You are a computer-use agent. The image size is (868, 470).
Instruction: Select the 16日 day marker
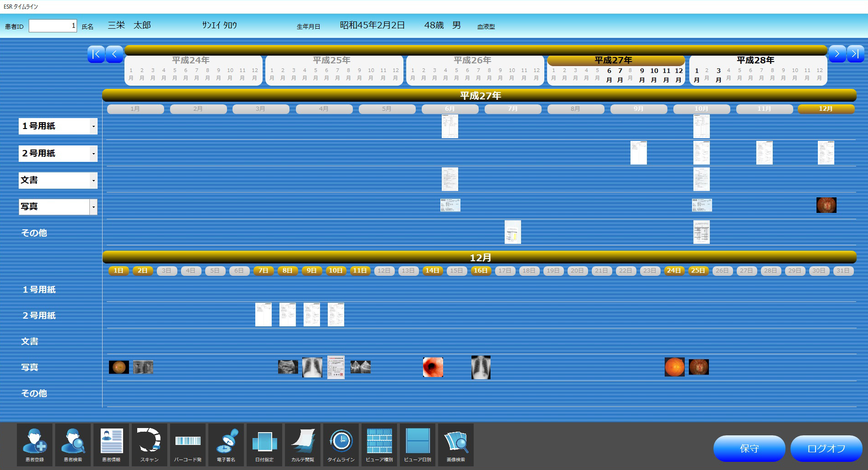point(480,271)
